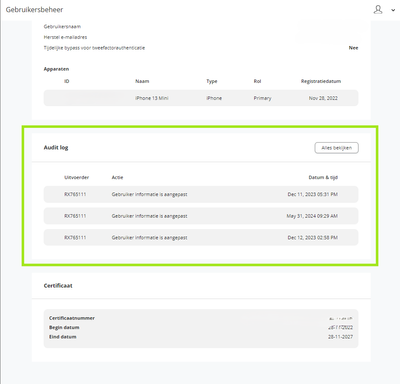Expand the user menu chevron
400x384 pixels.
pos(393,10)
